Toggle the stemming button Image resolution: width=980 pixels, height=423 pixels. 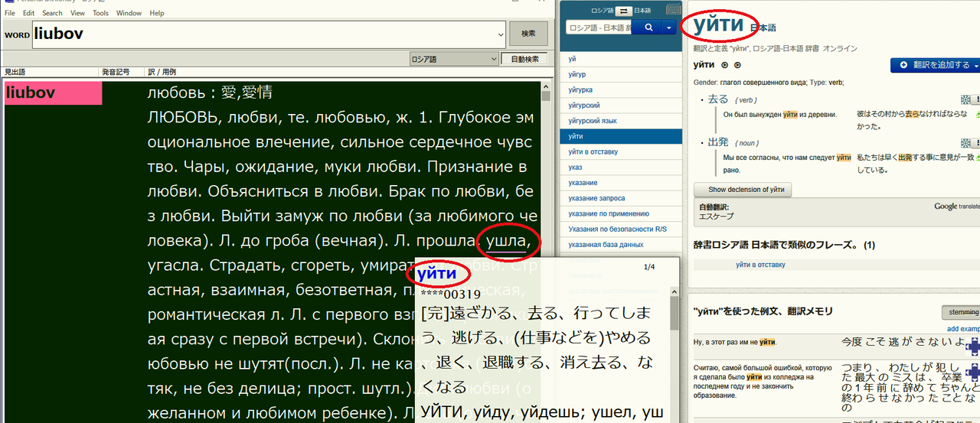click(x=960, y=312)
